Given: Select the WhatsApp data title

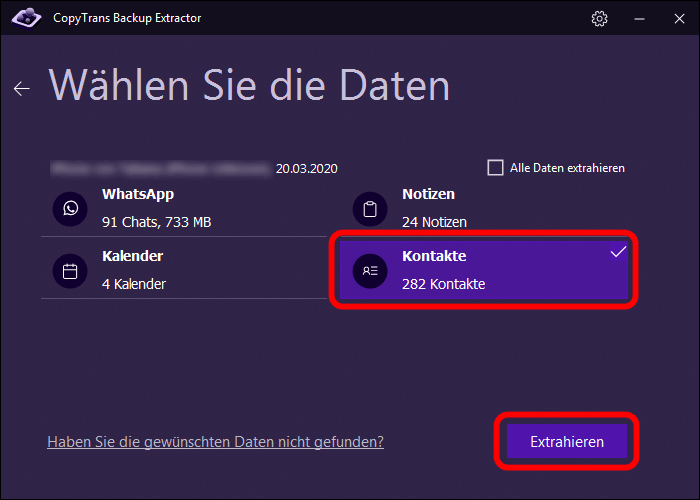Looking at the screenshot, I should point(138,194).
